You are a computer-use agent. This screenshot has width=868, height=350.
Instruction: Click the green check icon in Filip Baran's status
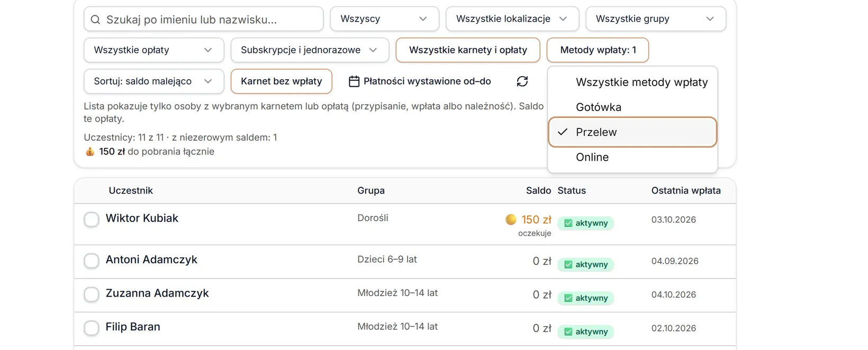point(568,331)
